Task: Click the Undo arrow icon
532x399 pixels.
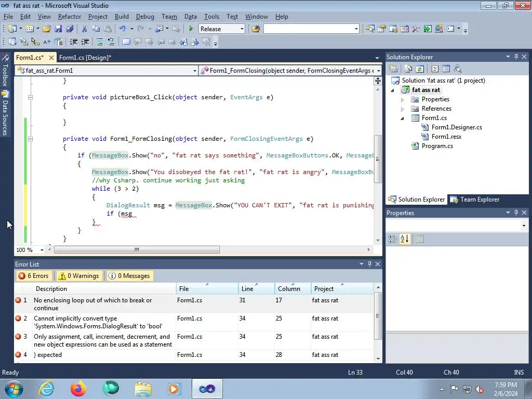Action: pos(123,29)
